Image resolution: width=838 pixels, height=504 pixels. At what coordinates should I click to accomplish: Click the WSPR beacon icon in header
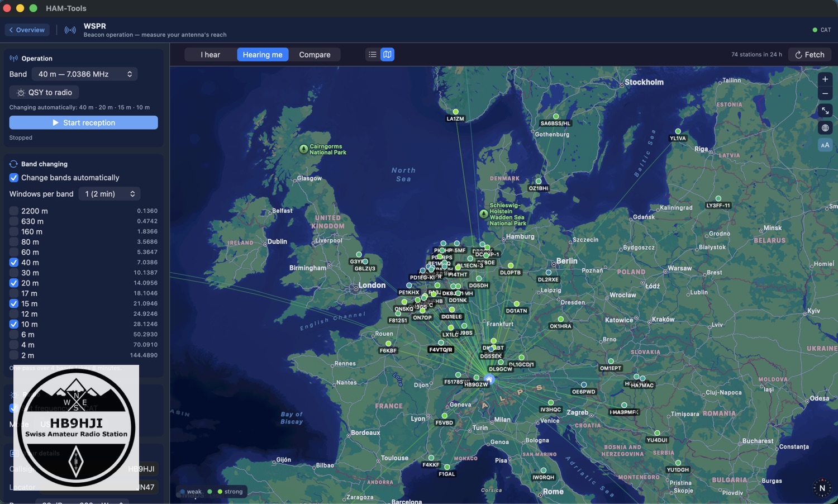click(x=70, y=30)
